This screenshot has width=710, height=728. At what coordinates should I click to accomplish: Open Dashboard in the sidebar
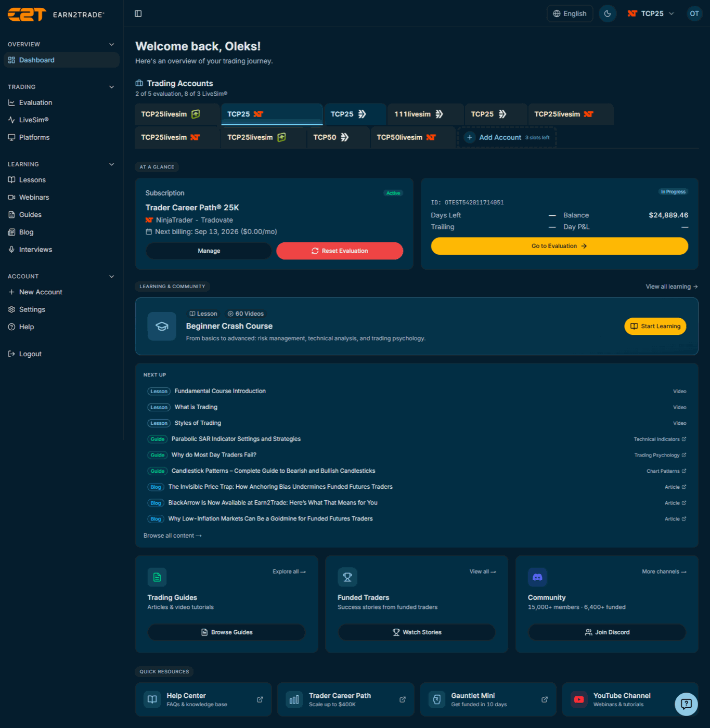(61, 60)
